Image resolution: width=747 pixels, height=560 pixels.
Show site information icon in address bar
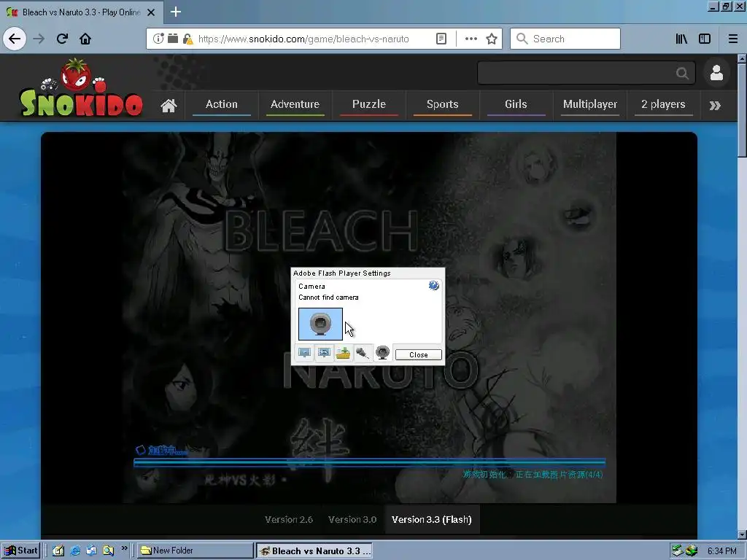(158, 39)
